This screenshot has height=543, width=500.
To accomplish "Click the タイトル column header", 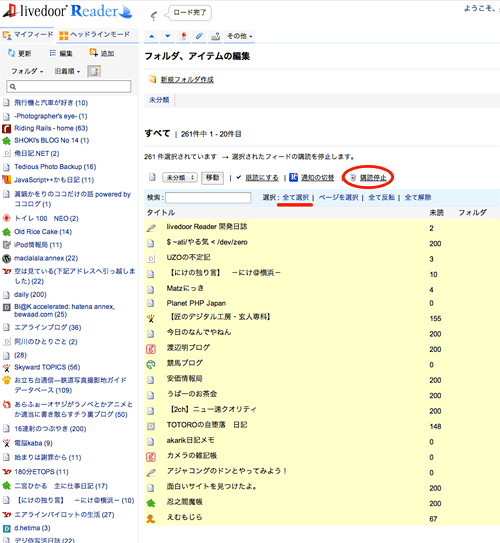I will tap(161, 213).
